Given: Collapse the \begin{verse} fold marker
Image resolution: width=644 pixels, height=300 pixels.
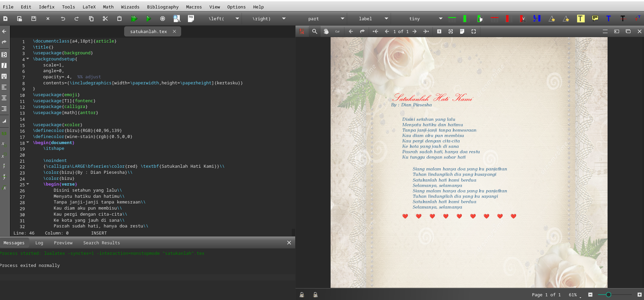Looking at the screenshot, I should coord(28,184).
